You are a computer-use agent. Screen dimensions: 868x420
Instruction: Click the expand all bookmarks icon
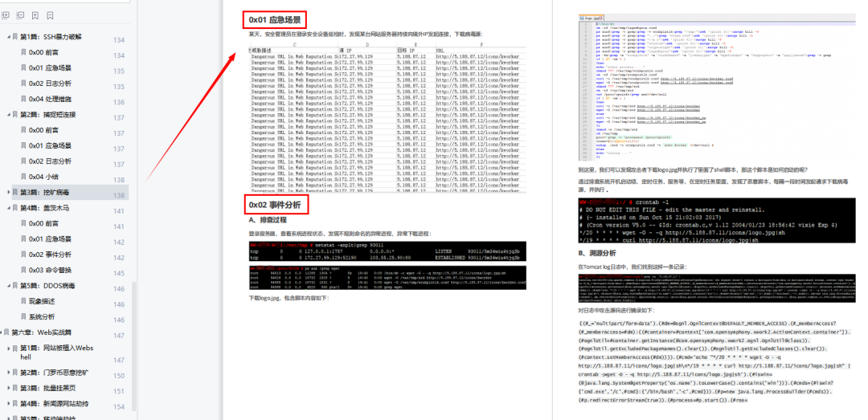[x=6, y=15]
